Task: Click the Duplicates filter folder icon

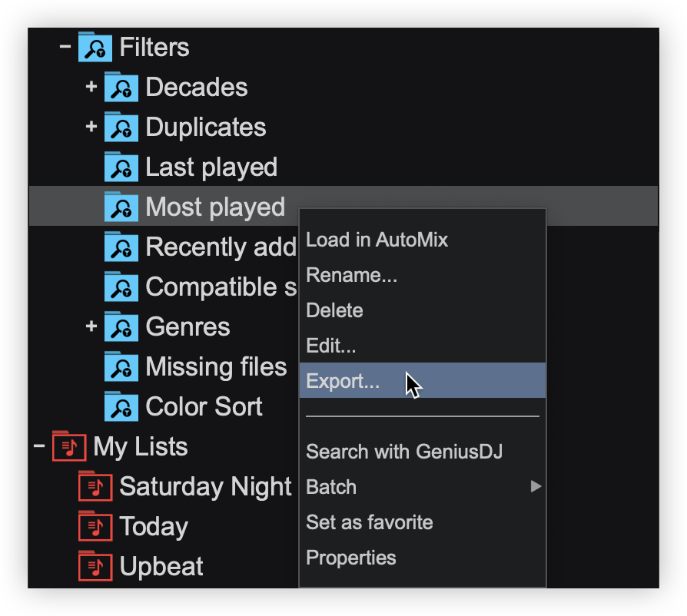Action: tap(121, 128)
